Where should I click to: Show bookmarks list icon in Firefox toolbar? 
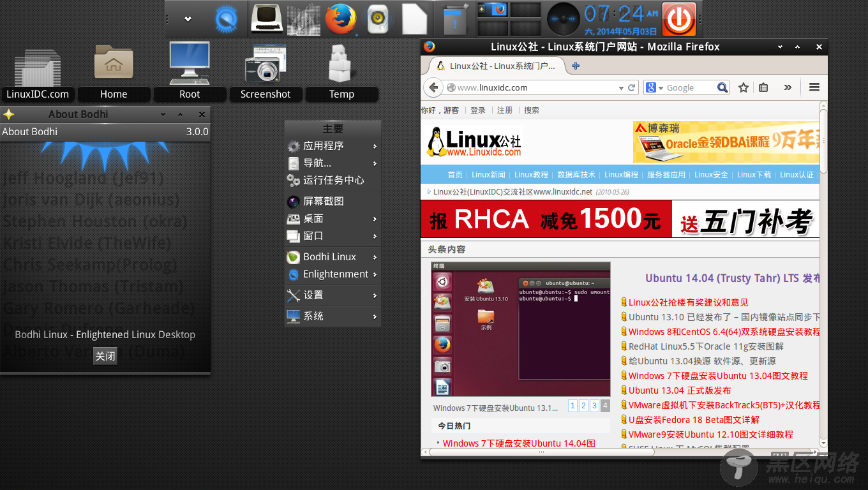coord(763,87)
